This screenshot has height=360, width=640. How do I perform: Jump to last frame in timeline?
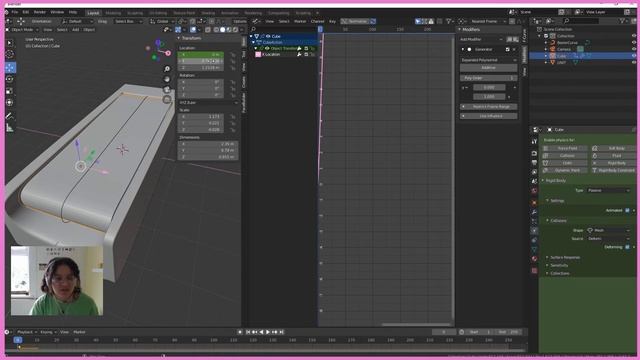[281, 332]
